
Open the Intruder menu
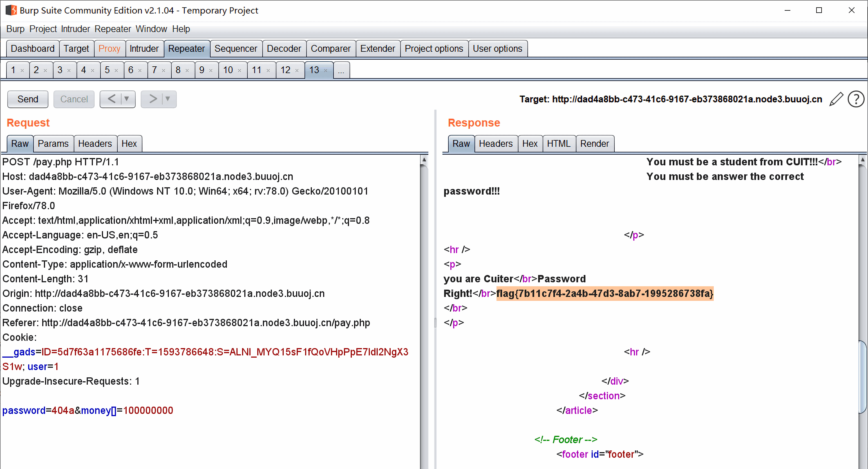[x=75, y=29]
